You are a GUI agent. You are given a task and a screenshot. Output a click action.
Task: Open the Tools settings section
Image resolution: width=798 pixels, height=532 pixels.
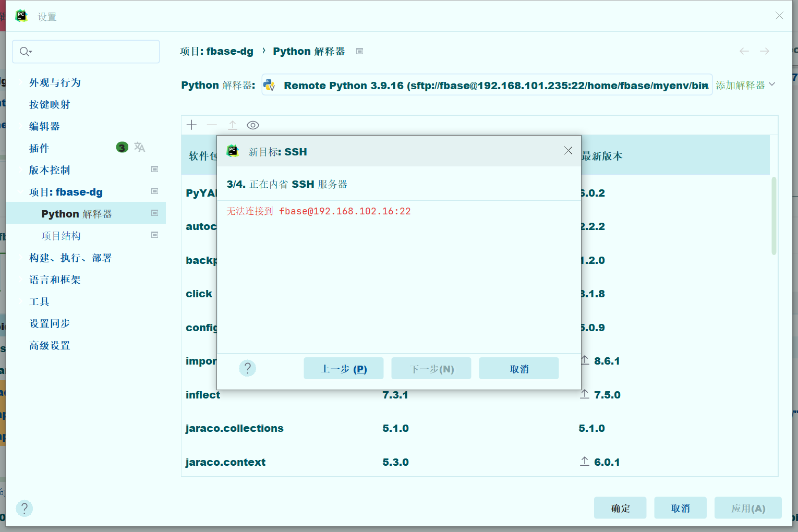pyautogui.click(x=39, y=301)
